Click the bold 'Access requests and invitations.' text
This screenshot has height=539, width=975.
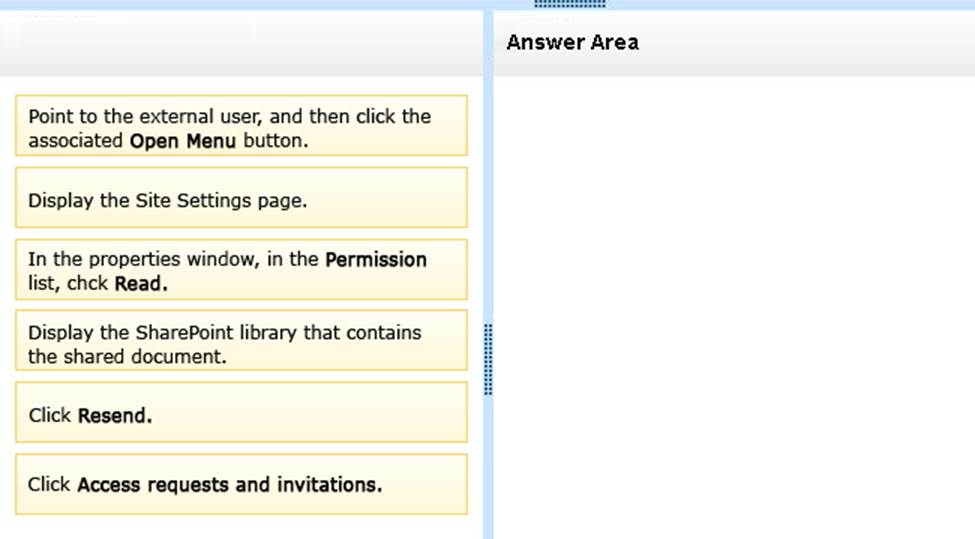click(x=229, y=485)
